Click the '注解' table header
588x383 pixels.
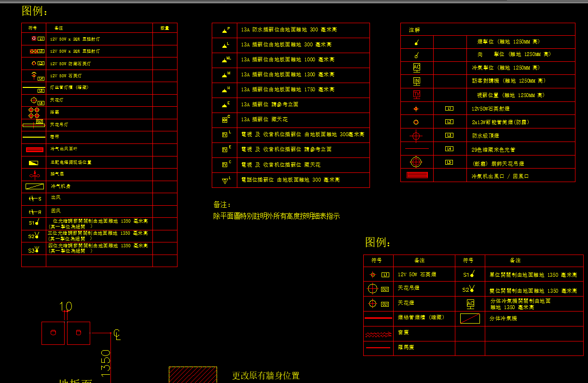(414, 30)
